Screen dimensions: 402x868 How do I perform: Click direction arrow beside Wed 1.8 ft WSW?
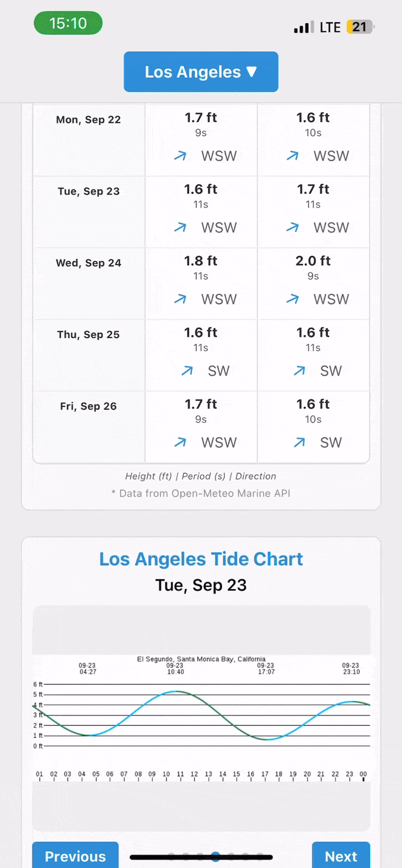pyautogui.click(x=180, y=299)
